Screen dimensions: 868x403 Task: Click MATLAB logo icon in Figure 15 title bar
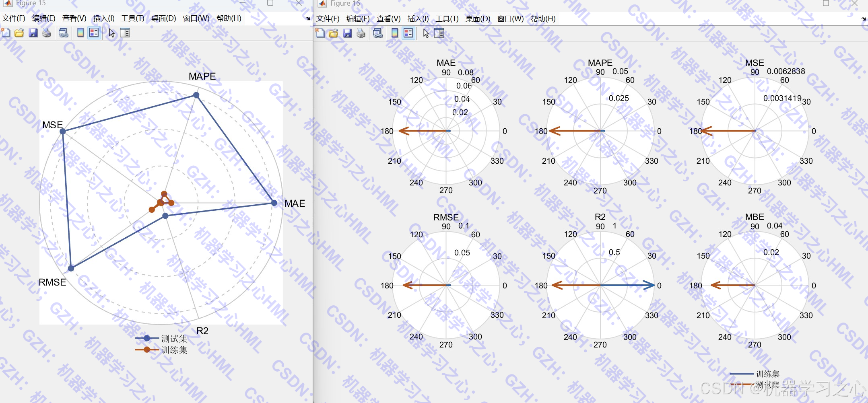pos(8,3)
